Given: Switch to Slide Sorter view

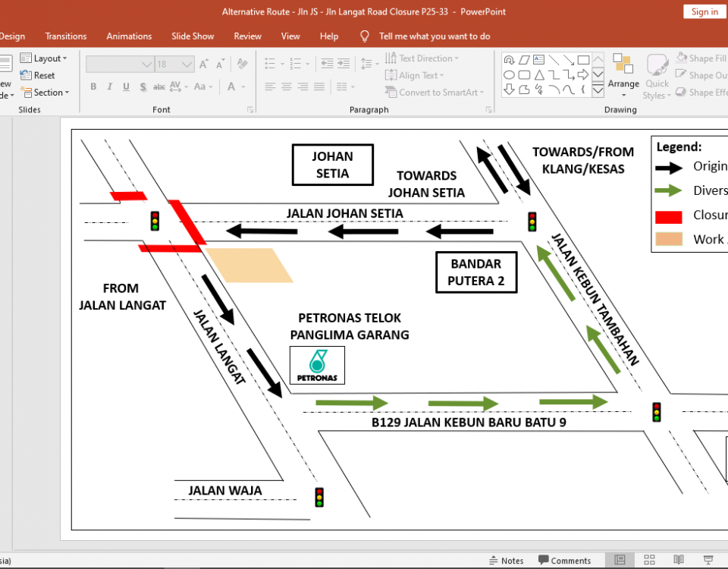Looking at the screenshot, I should pyautogui.click(x=648, y=561).
